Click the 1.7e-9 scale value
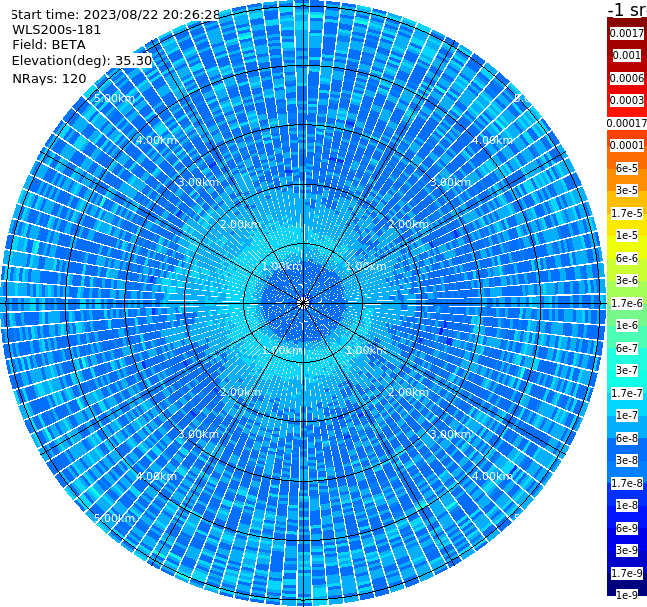Viewport: 647px width, 607px height. (x=627, y=573)
